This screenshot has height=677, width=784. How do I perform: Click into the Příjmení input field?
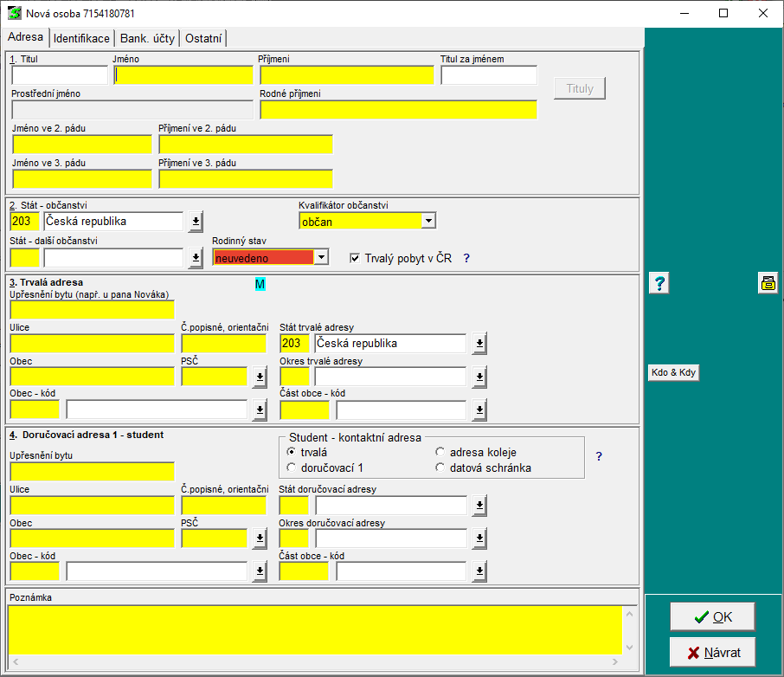pos(346,75)
